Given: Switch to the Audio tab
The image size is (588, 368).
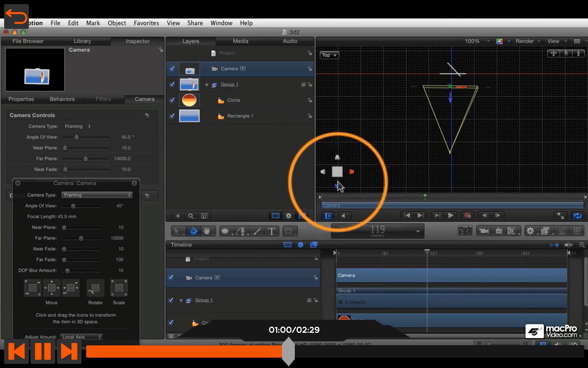Looking at the screenshot, I should [290, 41].
